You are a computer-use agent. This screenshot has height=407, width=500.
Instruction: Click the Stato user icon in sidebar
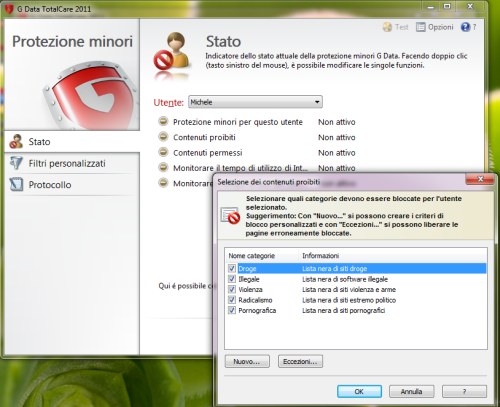click(16, 142)
